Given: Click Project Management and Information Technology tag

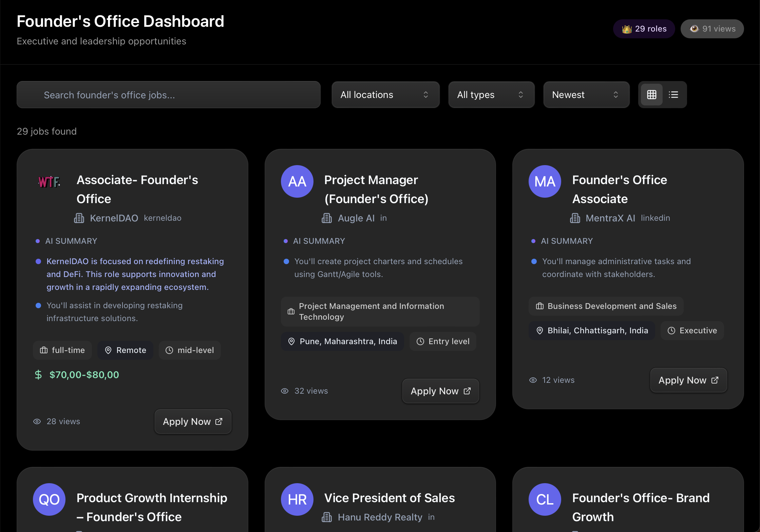Looking at the screenshot, I should pos(380,312).
